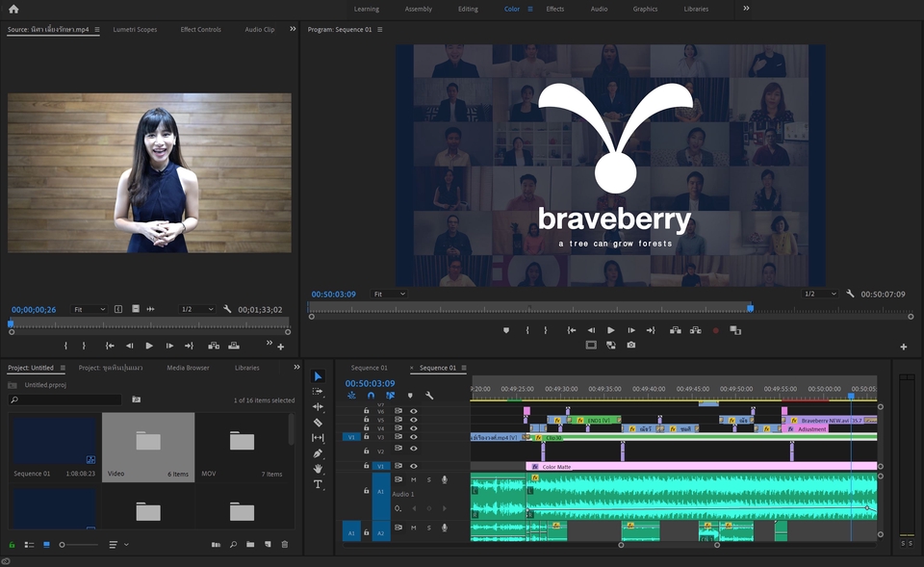Solo track A2 with S button
The height and width of the screenshot is (567, 924).
tap(428, 528)
